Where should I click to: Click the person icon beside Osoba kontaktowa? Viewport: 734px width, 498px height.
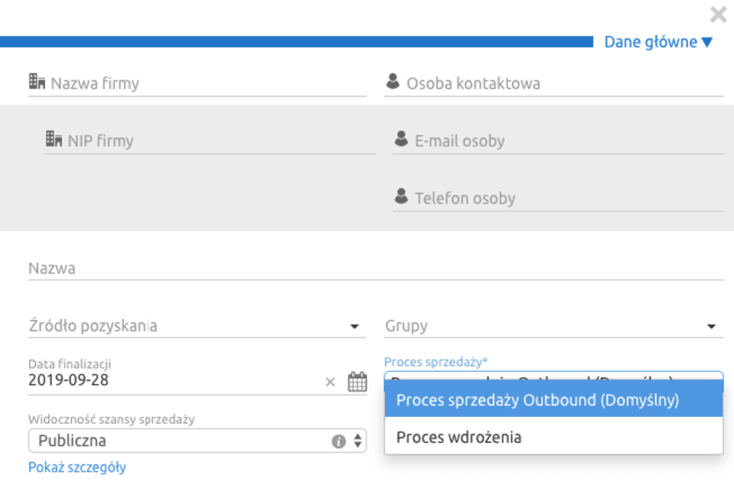click(393, 81)
